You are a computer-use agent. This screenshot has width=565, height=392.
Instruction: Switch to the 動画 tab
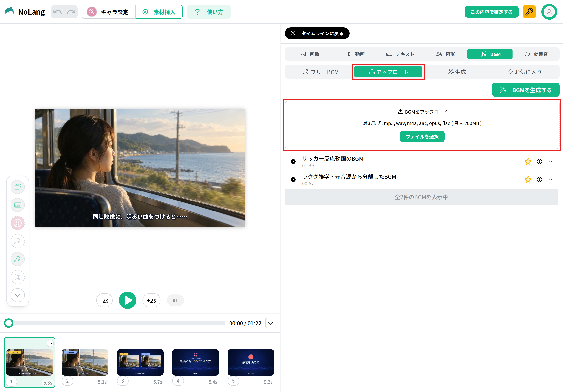[355, 54]
